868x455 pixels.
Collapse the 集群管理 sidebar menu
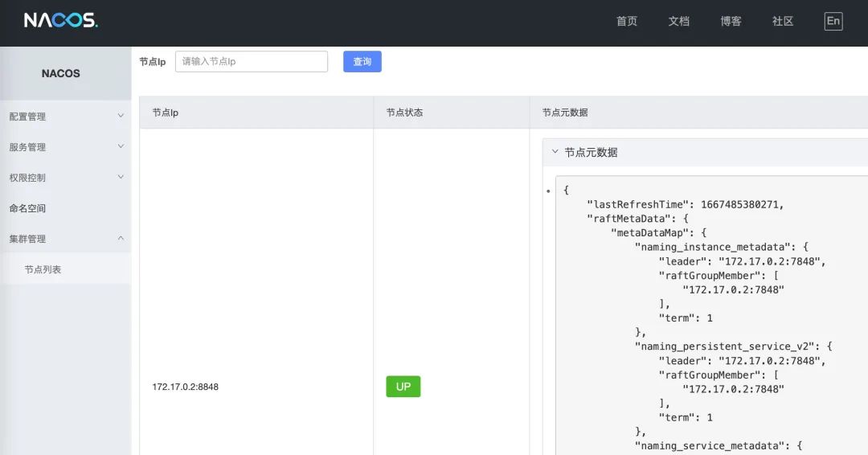point(66,239)
